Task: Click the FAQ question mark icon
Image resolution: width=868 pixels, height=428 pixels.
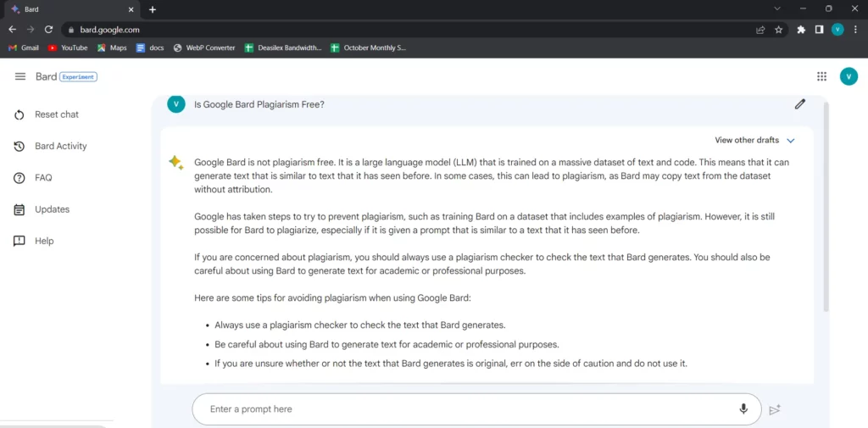Action: (x=19, y=178)
